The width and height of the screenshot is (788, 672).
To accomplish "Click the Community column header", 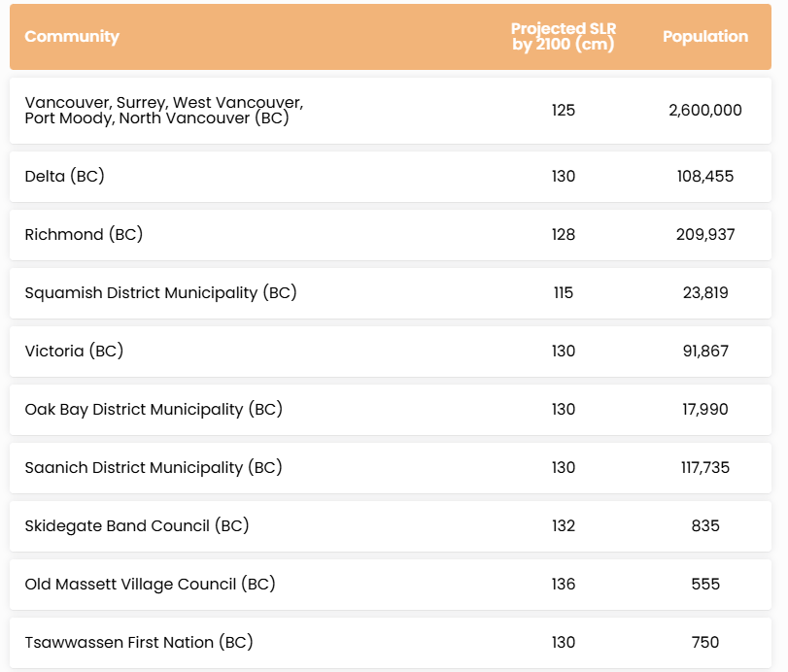I will 72,36.
